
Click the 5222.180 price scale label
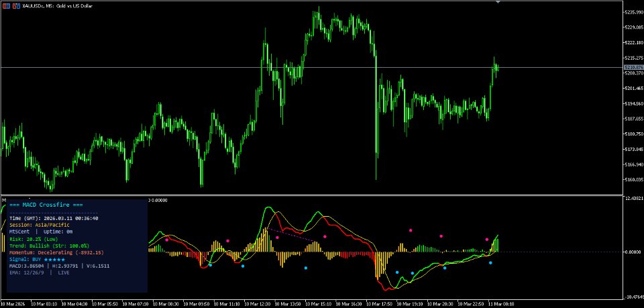(x=633, y=43)
